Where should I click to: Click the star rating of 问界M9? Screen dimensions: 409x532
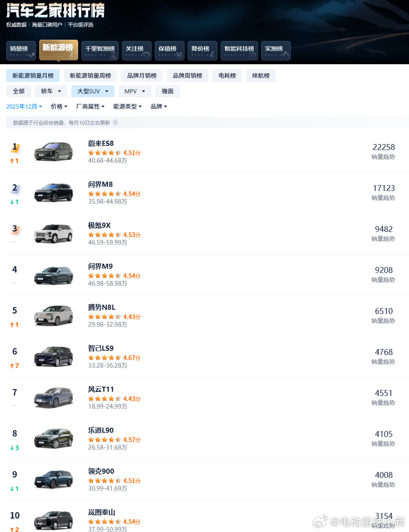[104, 276]
